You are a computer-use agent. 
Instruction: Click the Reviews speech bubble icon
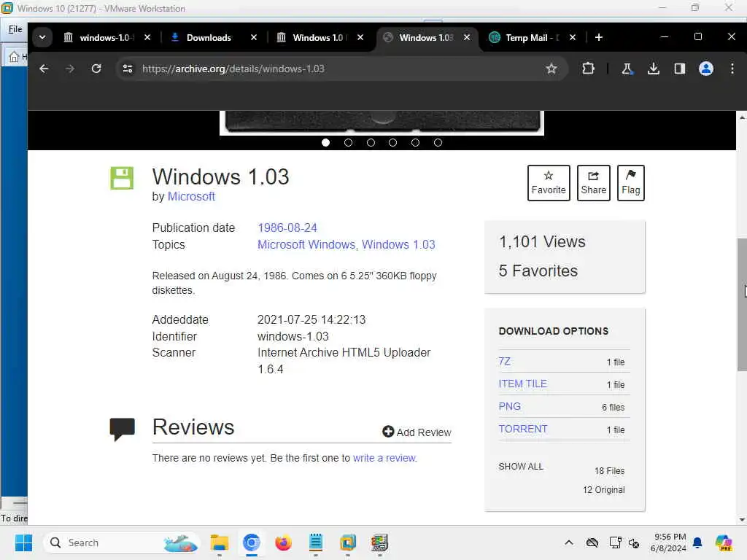(122, 429)
